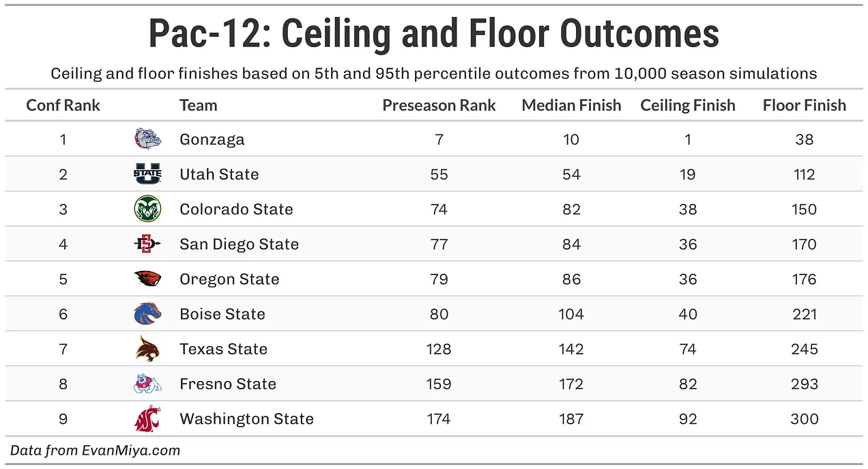Select the Team column header
This screenshot has width=868, height=469.
pyautogui.click(x=198, y=105)
